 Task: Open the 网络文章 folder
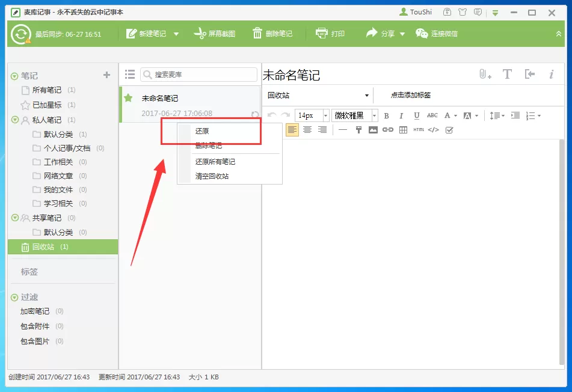(x=60, y=176)
